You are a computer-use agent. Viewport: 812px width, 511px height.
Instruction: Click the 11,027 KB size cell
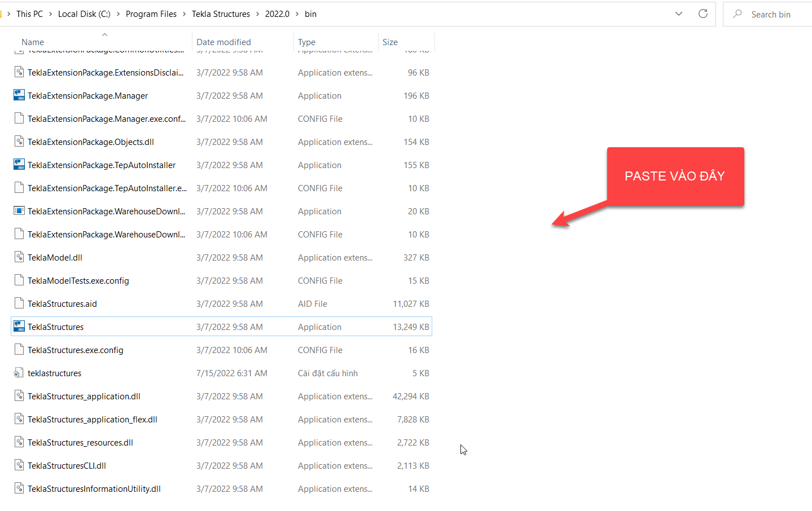coord(411,303)
